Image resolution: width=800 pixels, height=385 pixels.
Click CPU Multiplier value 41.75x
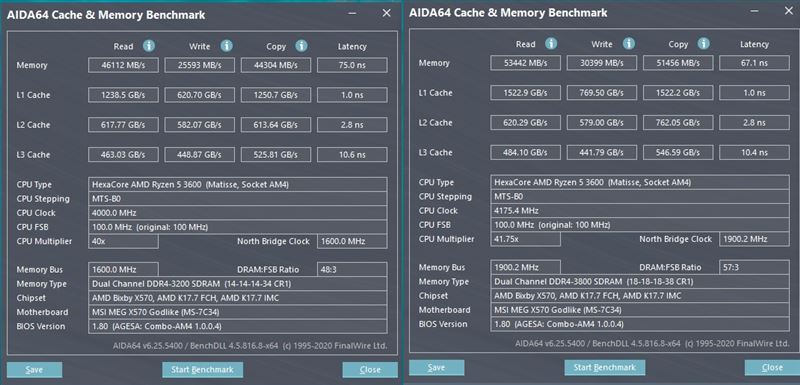(x=526, y=239)
